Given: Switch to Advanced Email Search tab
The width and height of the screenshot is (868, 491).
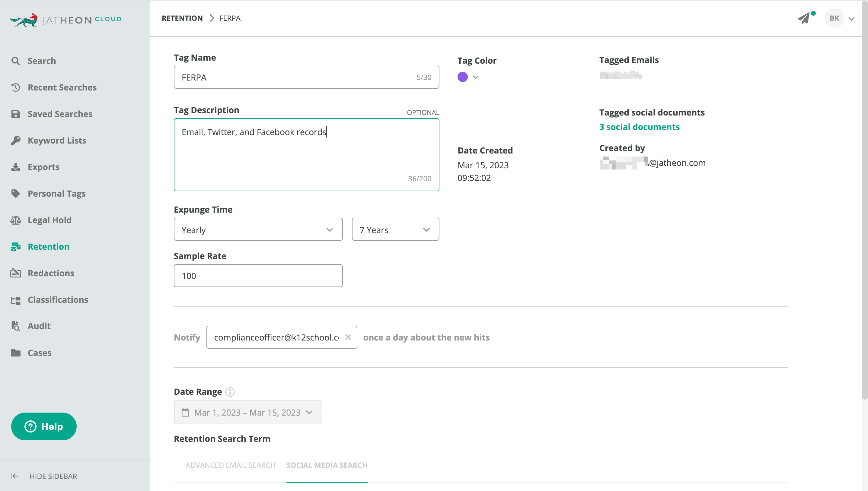Looking at the screenshot, I should coord(230,465).
